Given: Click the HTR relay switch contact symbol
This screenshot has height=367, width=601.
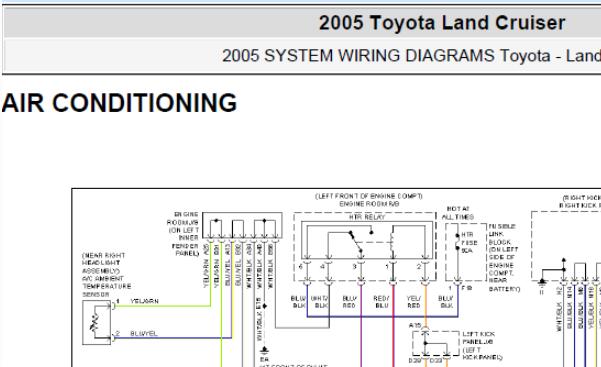Looking at the screenshot, I should [356, 241].
